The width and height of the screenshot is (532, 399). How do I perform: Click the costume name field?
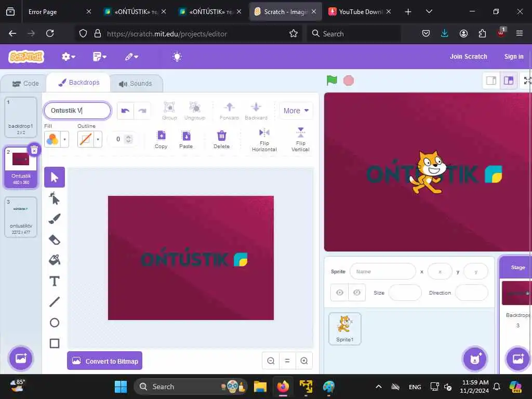[77, 111]
